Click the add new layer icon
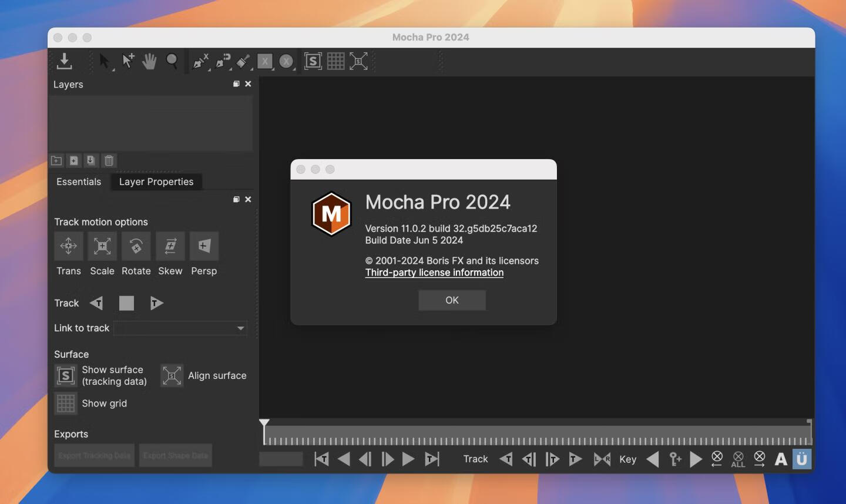This screenshot has width=846, height=504. (x=74, y=160)
